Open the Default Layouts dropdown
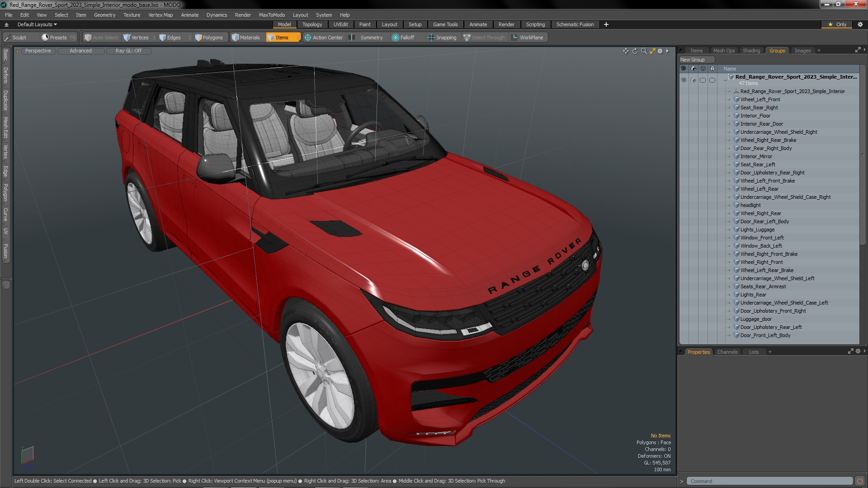The width and height of the screenshot is (868, 488). 37,24
